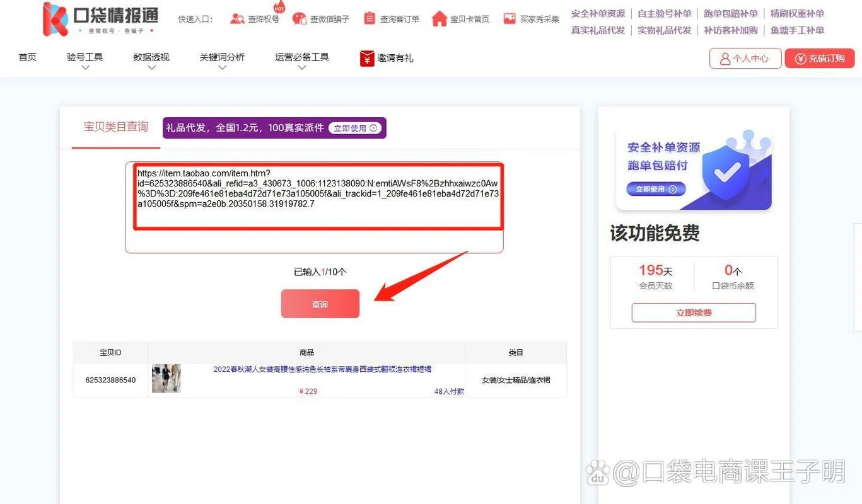The width and height of the screenshot is (862, 504).
Task: Click the user icon in 个人中心 button
Action: [x=725, y=58]
